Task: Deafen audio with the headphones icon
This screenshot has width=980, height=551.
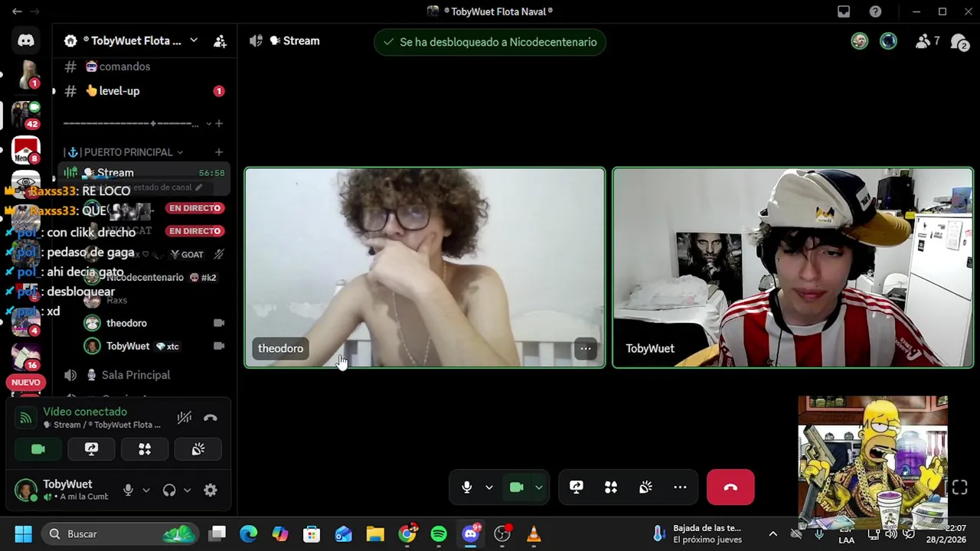Action: point(169,491)
